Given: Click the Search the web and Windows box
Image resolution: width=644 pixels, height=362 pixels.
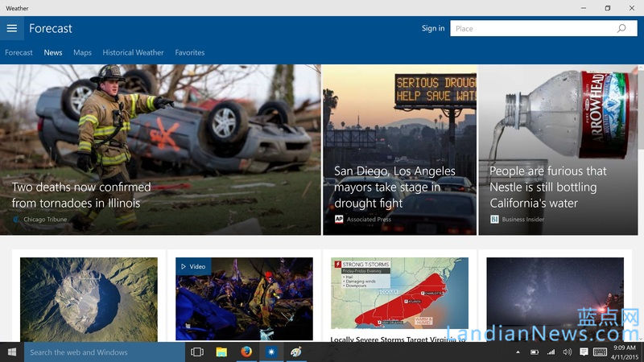Looking at the screenshot, I should pyautogui.click(x=105, y=352).
